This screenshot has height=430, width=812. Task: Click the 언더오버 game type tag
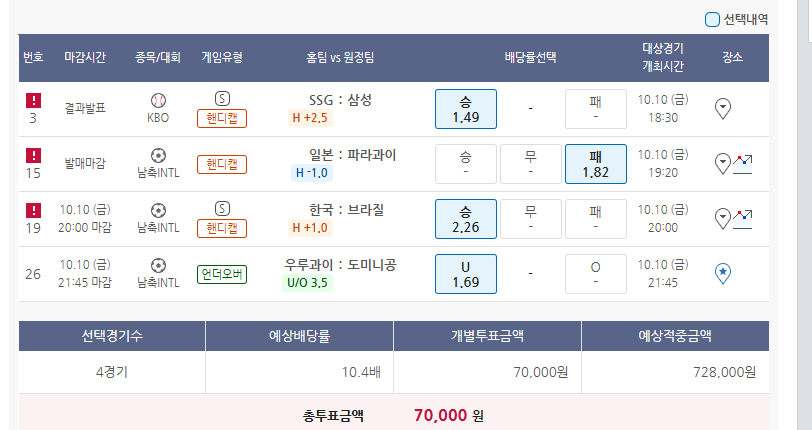tap(222, 274)
